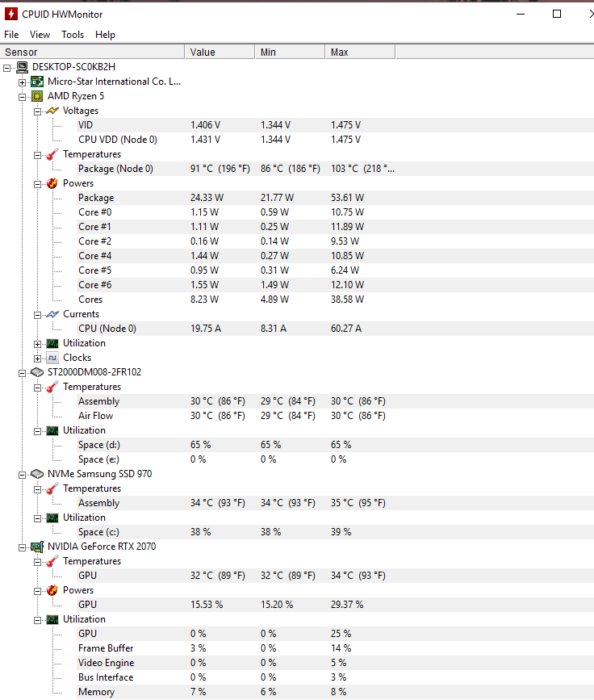Collapse the CPU Currents section
This screenshot has height=700, width=594.
(x=37, y=314)
